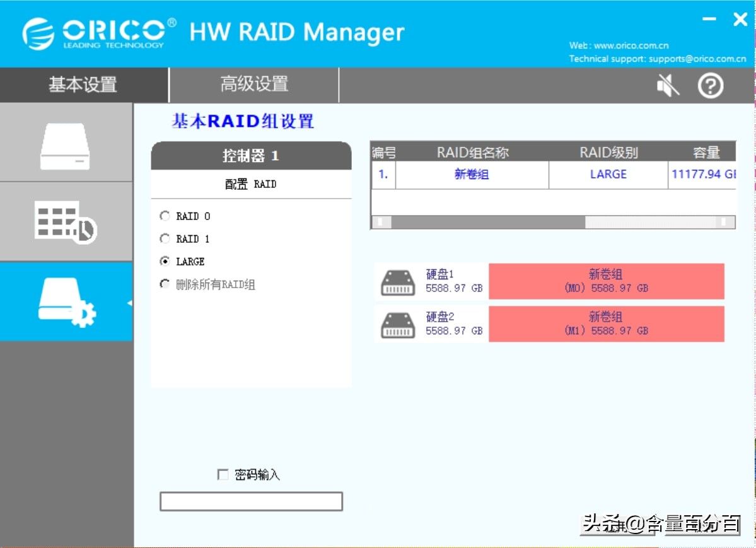The width and height of the screenshot is (756, 548).
Task: Click the 编号 column header
Action: coord(384,153)
